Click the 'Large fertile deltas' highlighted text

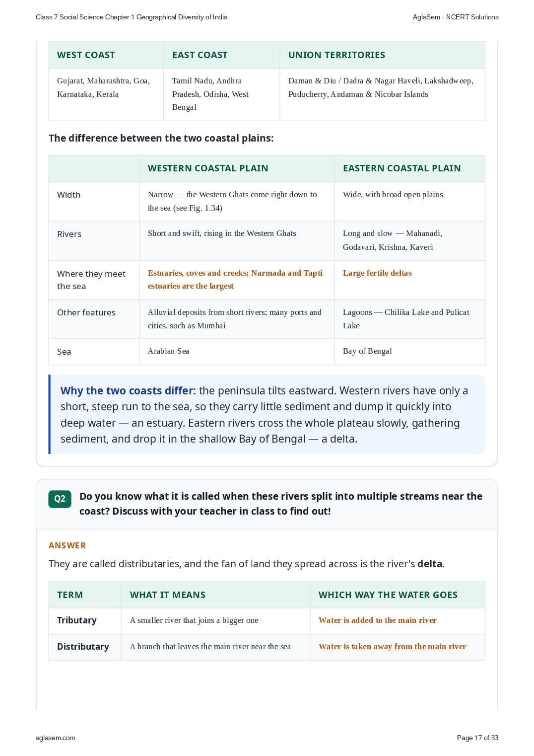tap(377, 273)
